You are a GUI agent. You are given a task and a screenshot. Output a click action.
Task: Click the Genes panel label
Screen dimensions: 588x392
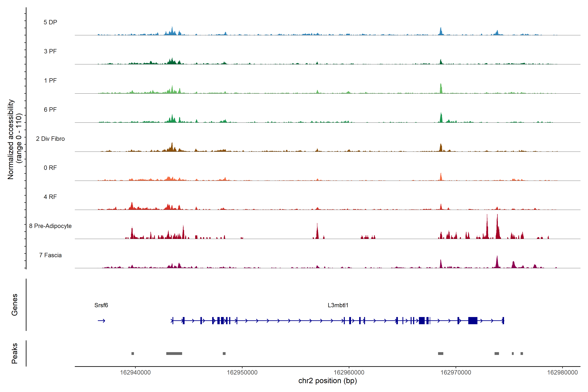coord(15,305)
